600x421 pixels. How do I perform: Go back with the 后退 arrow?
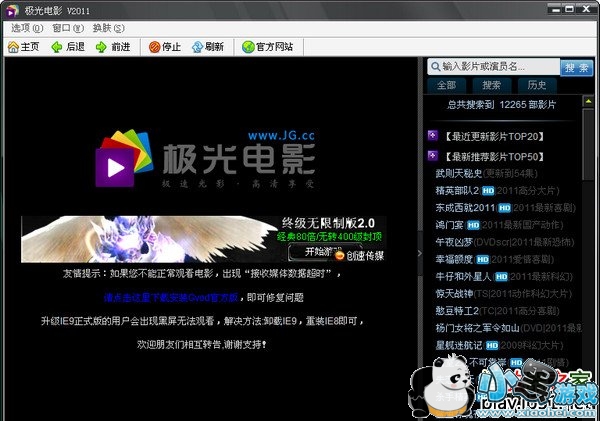68,47
